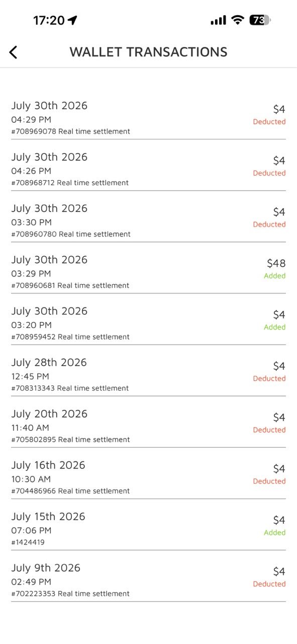Tap the Wi-Fi status icon
The image size is (297, 644).
(238, 20)
